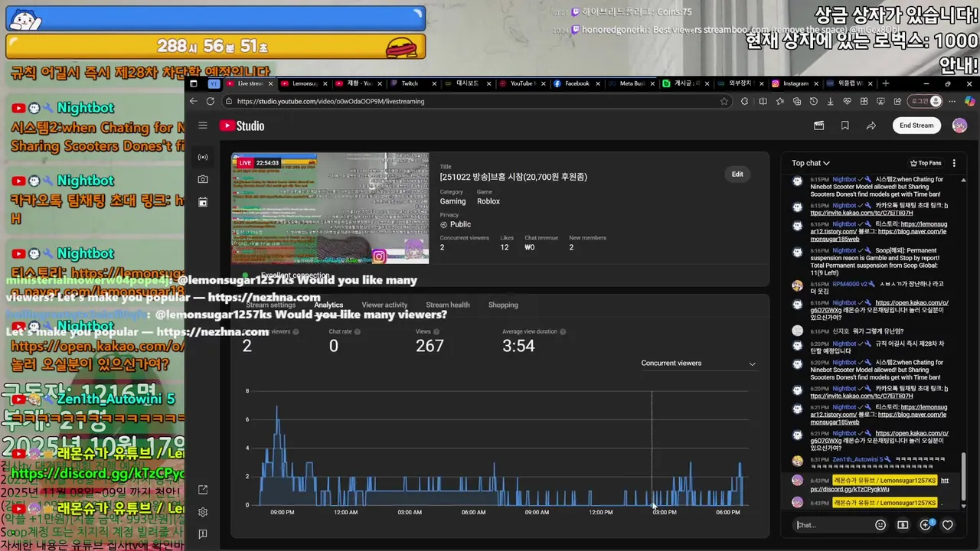Click the heart reaction icon in chat
The image size is (980, 551).
click(948, 525)
